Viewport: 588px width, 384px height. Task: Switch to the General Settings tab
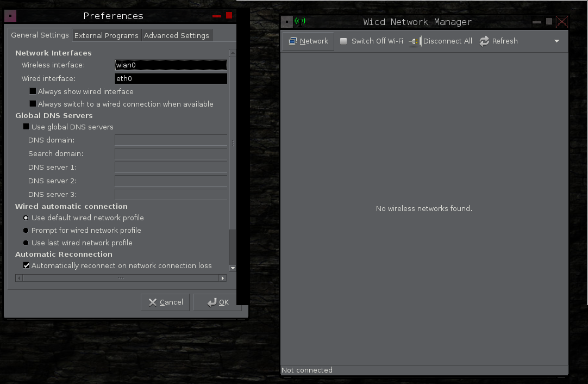pyautogui.click(x=40, y=35)
